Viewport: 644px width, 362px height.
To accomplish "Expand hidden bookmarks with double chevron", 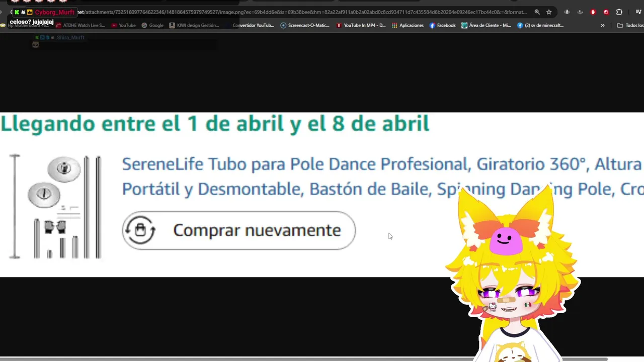I will click(x=603, y=25).
